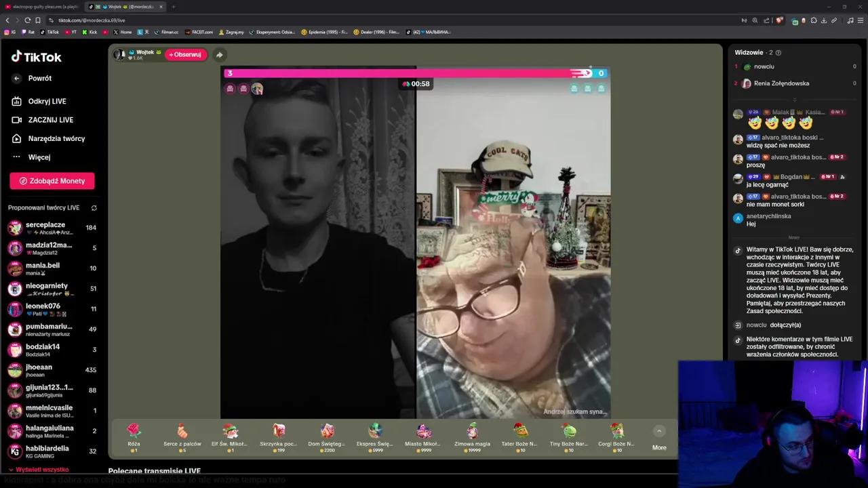Click the TikTok logo
Viewport: 868px width, 488px height.
(x=36, y=57)
